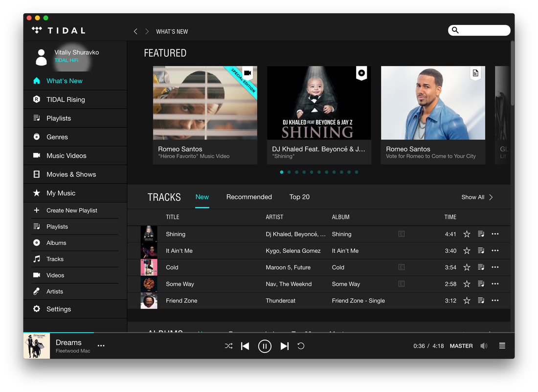The width and height of the screenshot is (538, 392).
Task: Open artist Kygo, Selena Gomez
Action: coord(293,251)
